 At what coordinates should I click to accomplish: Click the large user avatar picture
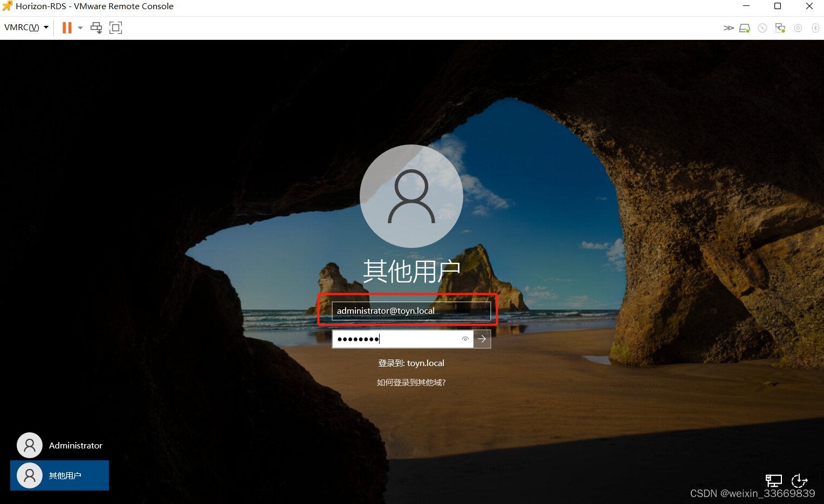pos(411,196)
